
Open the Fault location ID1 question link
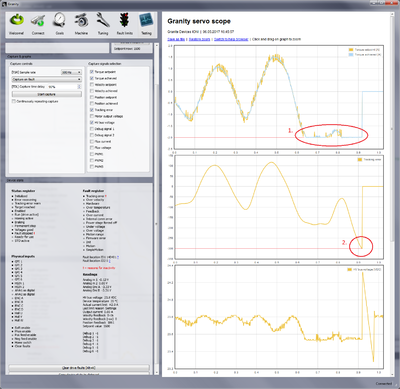point(118,257)
